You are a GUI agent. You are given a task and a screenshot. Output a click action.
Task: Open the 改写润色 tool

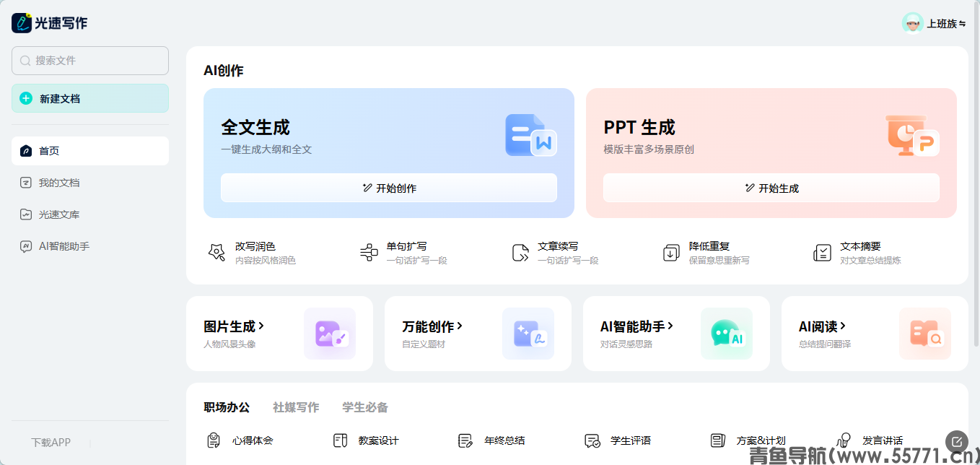pos(253,253)
